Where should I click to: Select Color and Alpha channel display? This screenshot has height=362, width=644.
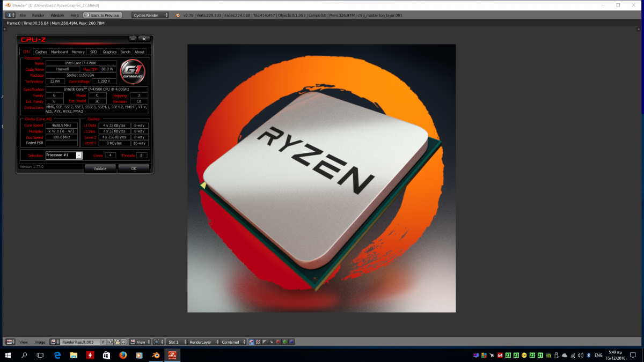[x=251, y=342]
